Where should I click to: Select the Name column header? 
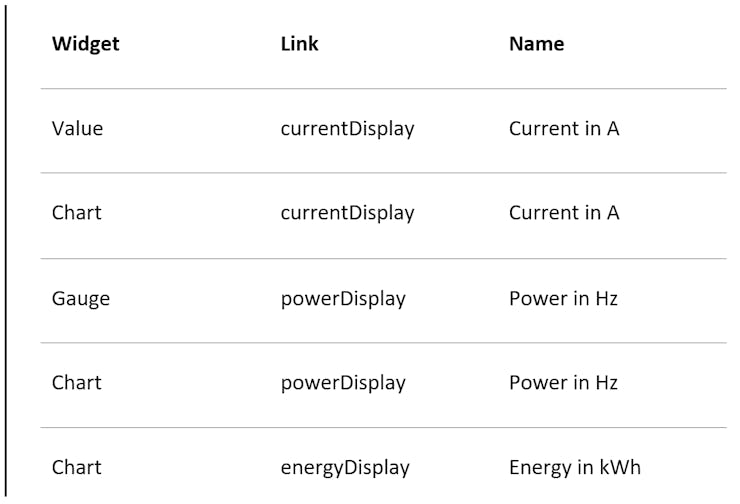[537, 44]
